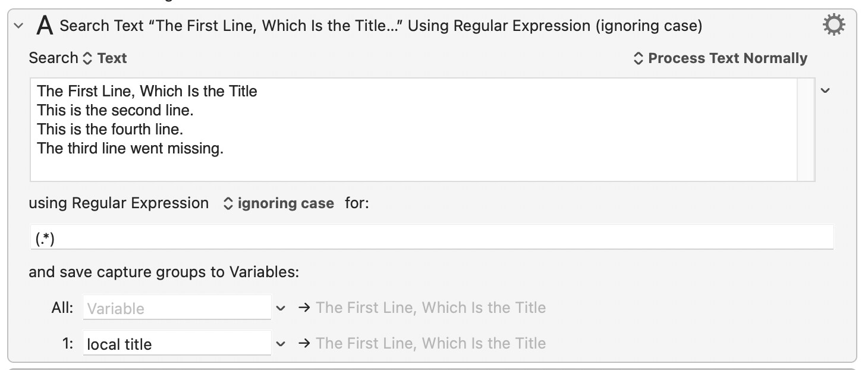Open variable chevron menu for group 1

pos(281,344)
